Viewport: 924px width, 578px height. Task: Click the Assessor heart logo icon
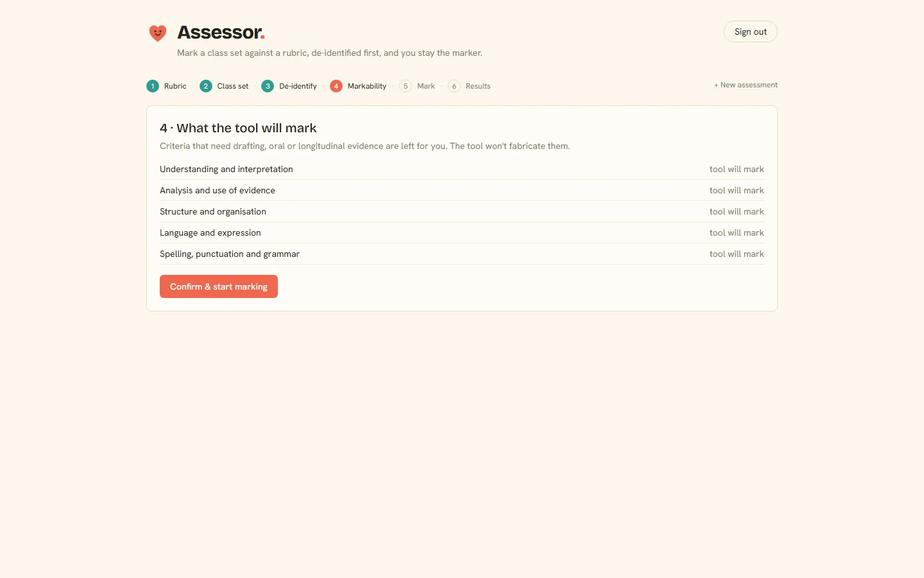[158, 33]
